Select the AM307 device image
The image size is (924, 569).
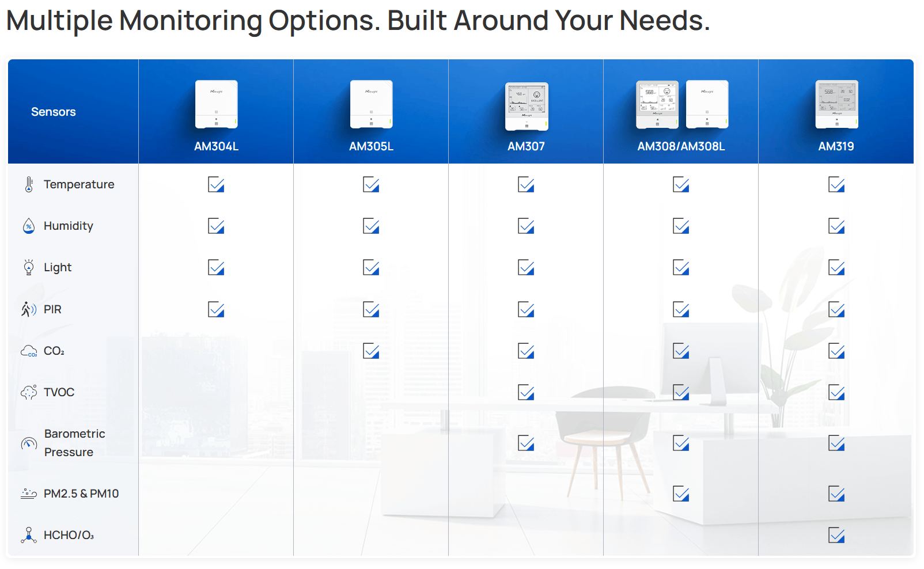pyautogui.click(x=527, y=106)
